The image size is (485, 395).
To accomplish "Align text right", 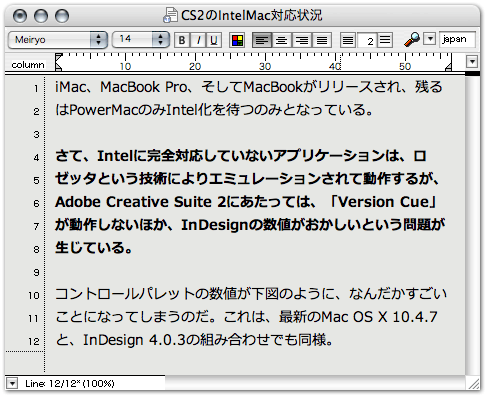I will pos(302,40).
